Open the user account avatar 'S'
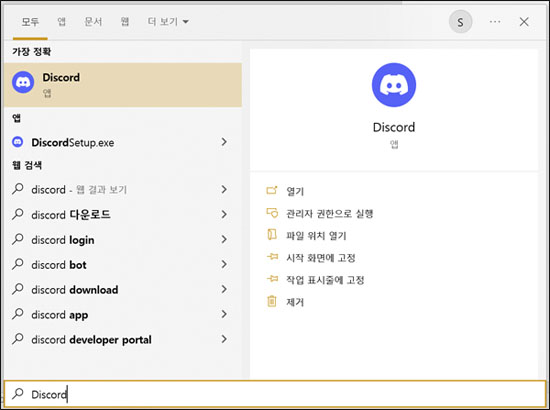 pos(460,22)
